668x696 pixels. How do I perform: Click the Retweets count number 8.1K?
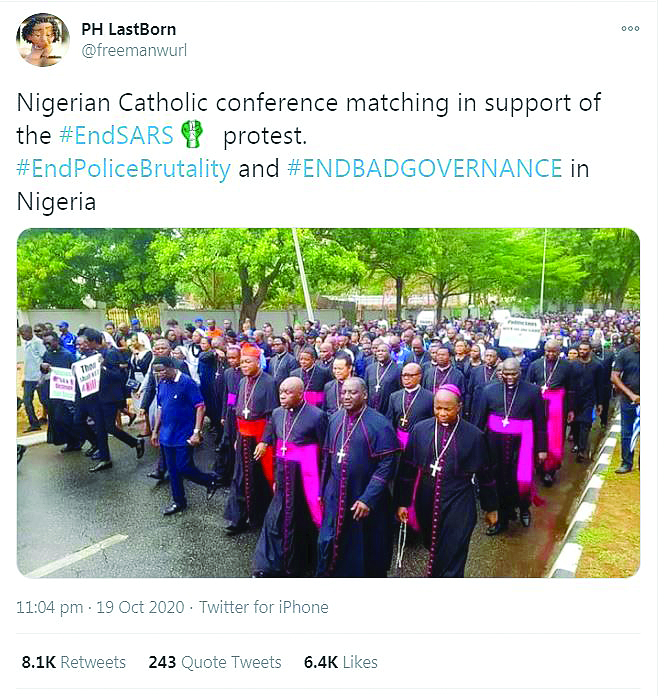click(39, 662)
